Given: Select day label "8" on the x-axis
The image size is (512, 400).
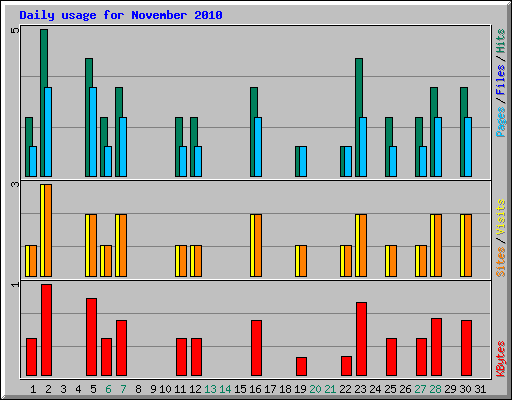Looking at the screenshot, I should coord(138,389).
